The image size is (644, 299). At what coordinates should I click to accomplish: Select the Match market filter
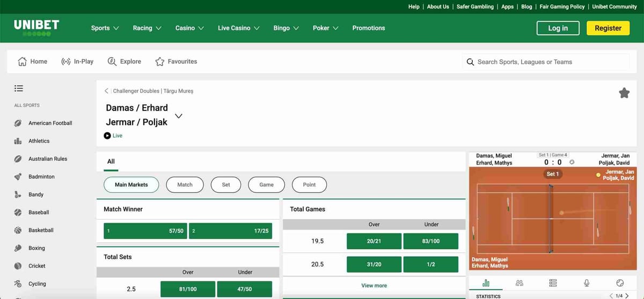point(185,184)
